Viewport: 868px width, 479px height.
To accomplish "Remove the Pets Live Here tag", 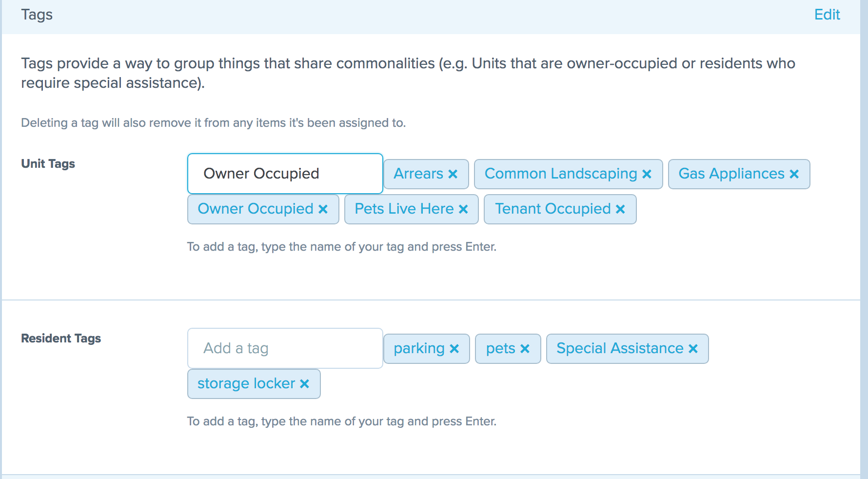I will pyautogui.click(x=463, y=209).
